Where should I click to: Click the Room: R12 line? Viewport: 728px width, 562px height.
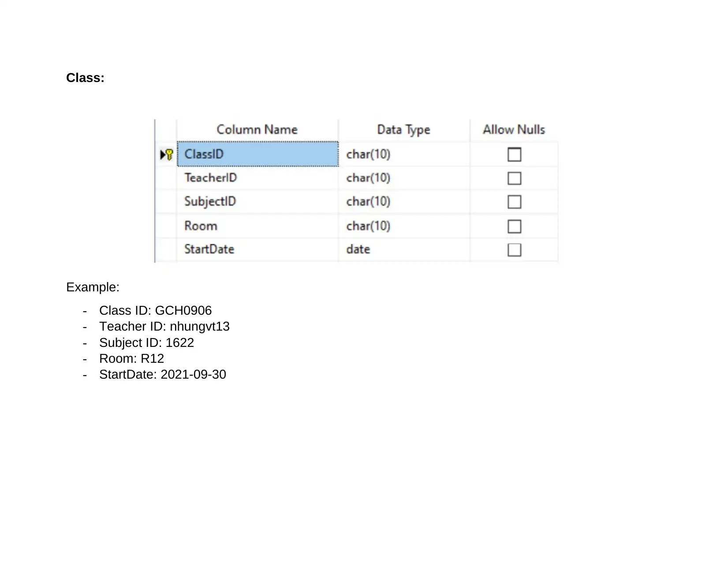[x=131, y=359]
